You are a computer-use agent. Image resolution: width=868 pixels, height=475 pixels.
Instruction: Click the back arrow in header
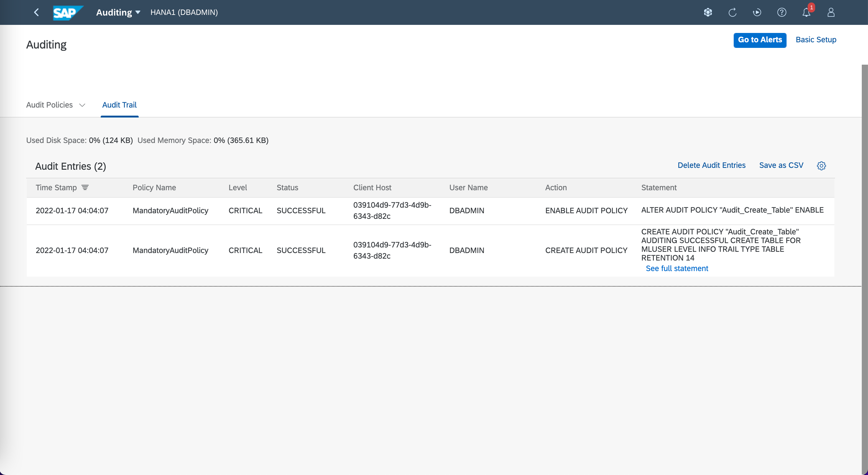[37, 12]
